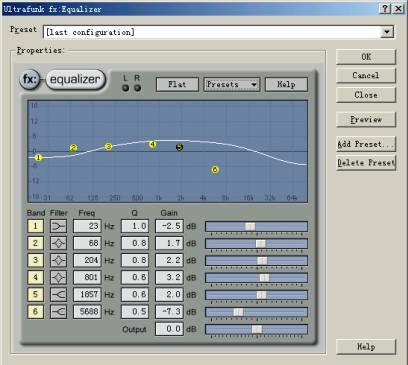Viewport: 408px width, 365px height.
Task: Click band 6 gain slider
Action: pos(256,312)
